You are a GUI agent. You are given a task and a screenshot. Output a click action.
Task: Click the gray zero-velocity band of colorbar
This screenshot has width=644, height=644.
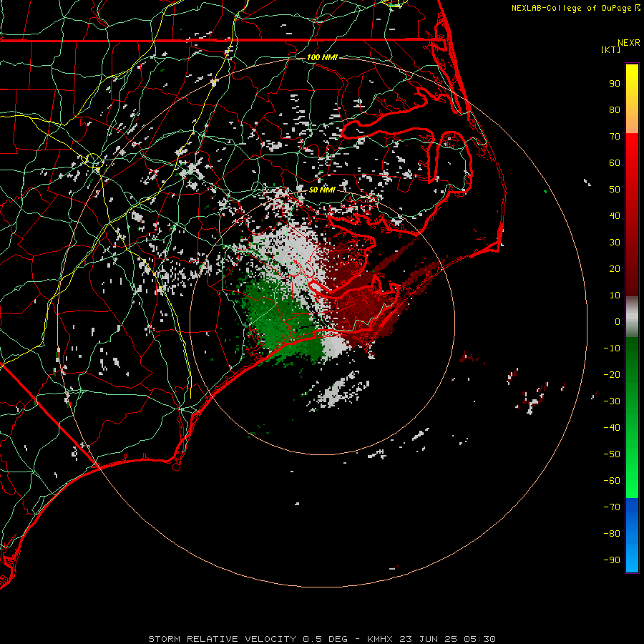pyautogui.click(x=632, y=317)
